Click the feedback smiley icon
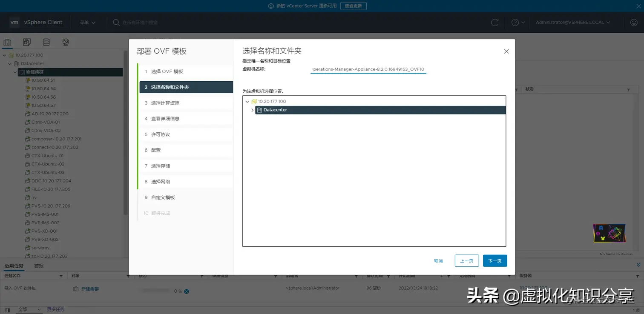Screen dimensions: 644x314 pos(634,22)
